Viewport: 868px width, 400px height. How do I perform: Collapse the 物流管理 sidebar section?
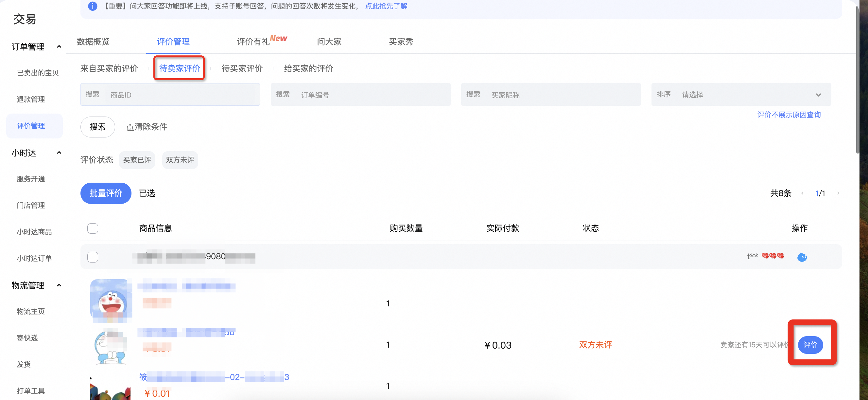[59, 285]
